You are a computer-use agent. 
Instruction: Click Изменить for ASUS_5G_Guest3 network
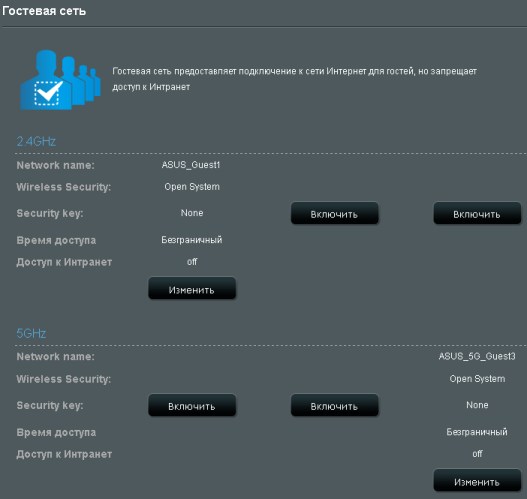point(477,481)
